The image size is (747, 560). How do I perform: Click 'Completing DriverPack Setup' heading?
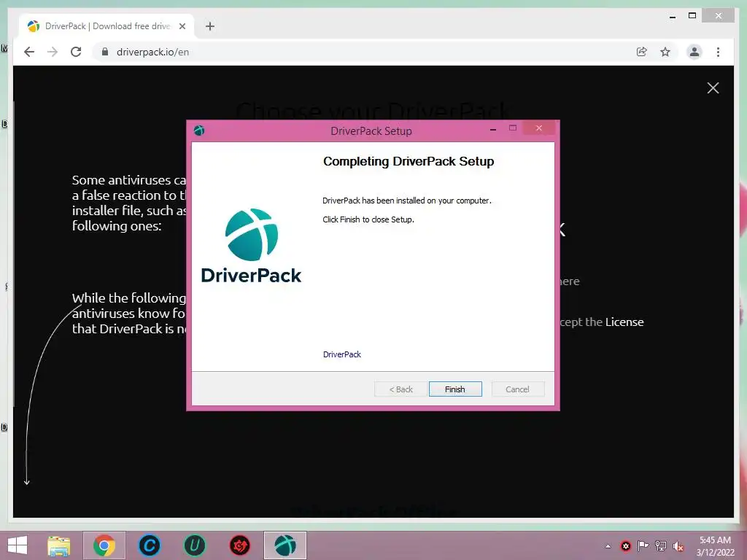(x=409, y=161)
